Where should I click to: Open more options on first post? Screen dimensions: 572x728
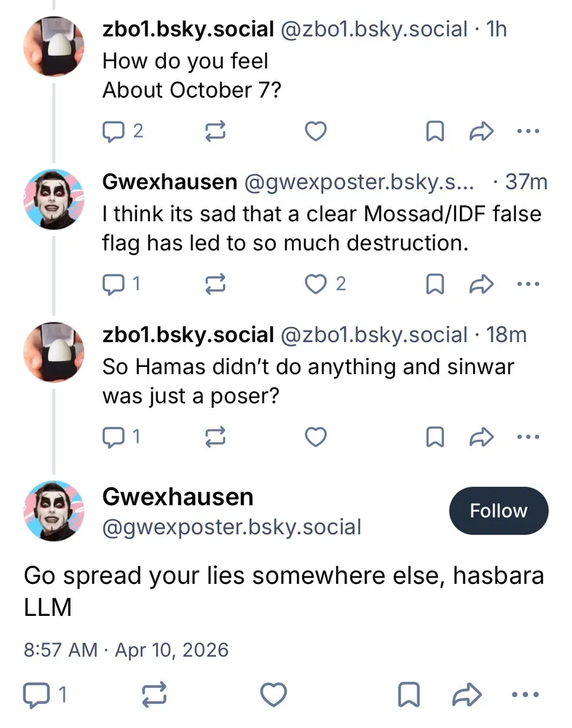(528, 131)
